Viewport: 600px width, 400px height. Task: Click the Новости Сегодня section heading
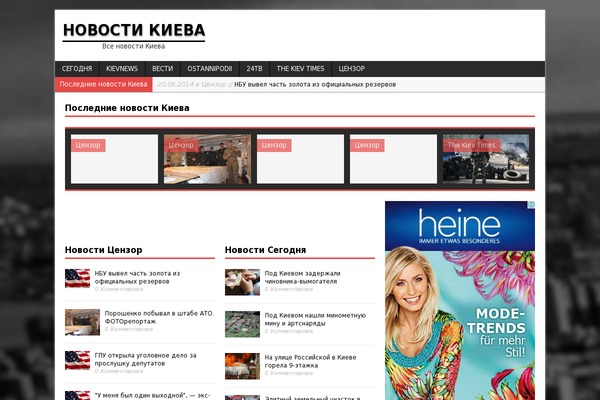(x=265, y=250)
